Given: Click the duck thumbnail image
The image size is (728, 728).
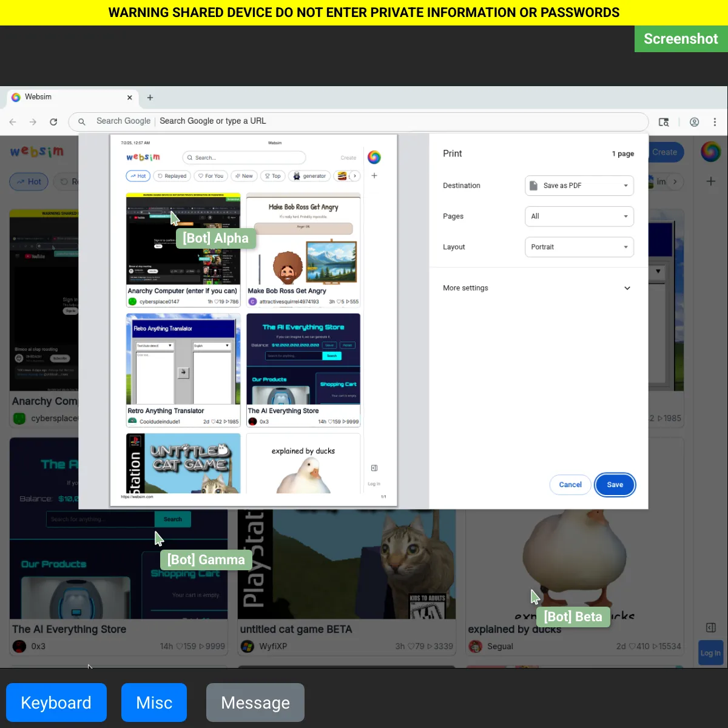Looking at the screenshot, I should tap(575, 564).
